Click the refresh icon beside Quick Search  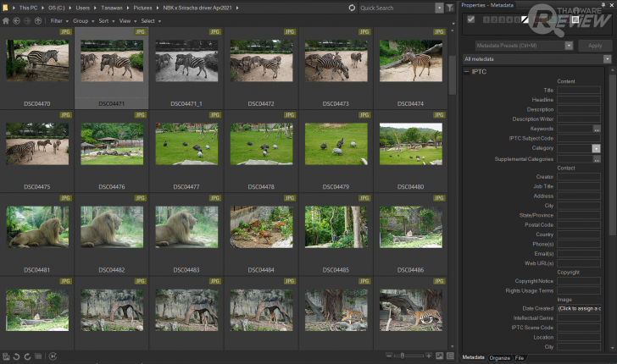click(352, 8)
